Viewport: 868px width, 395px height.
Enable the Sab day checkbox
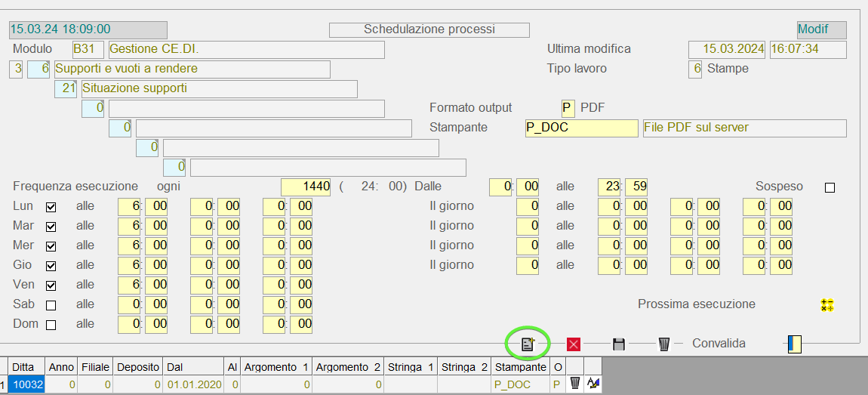click(51, 305)
